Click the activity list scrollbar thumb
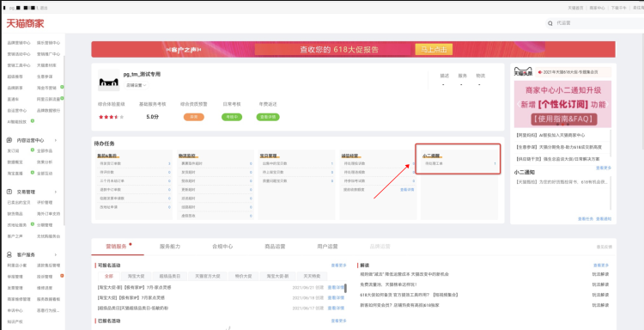The height and width of the screenshot is (330, 644). point(345,288)
